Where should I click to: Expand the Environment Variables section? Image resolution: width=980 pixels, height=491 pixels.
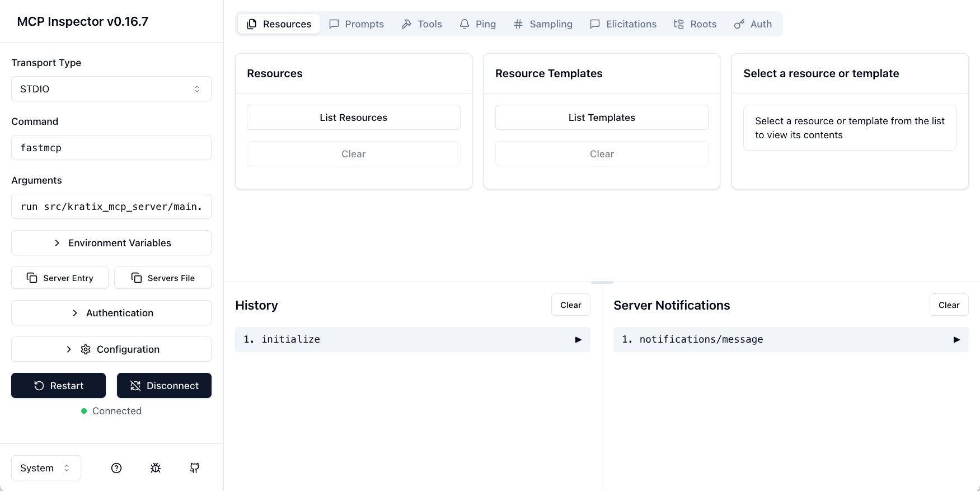[x=111, y=243]
